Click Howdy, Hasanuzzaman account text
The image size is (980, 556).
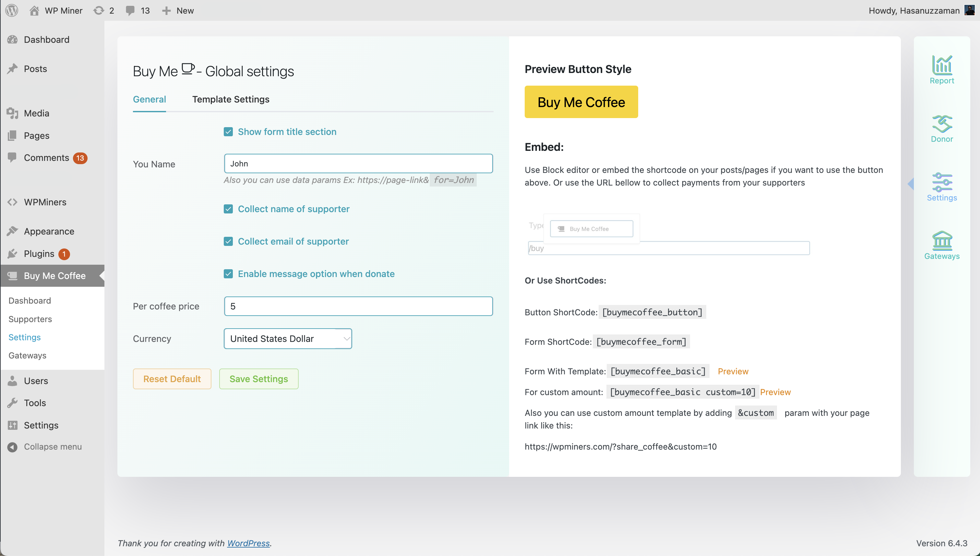914,10
